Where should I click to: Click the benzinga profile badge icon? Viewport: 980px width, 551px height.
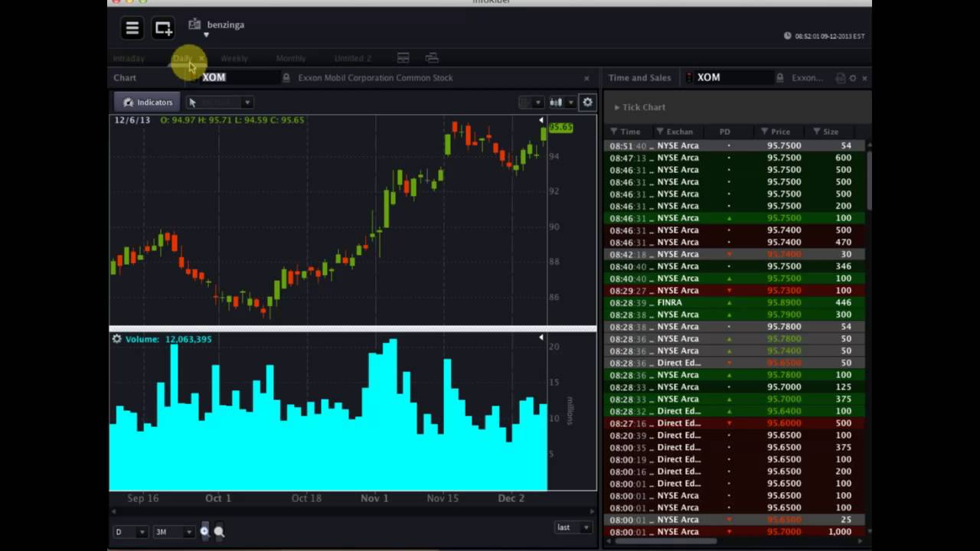194,24
